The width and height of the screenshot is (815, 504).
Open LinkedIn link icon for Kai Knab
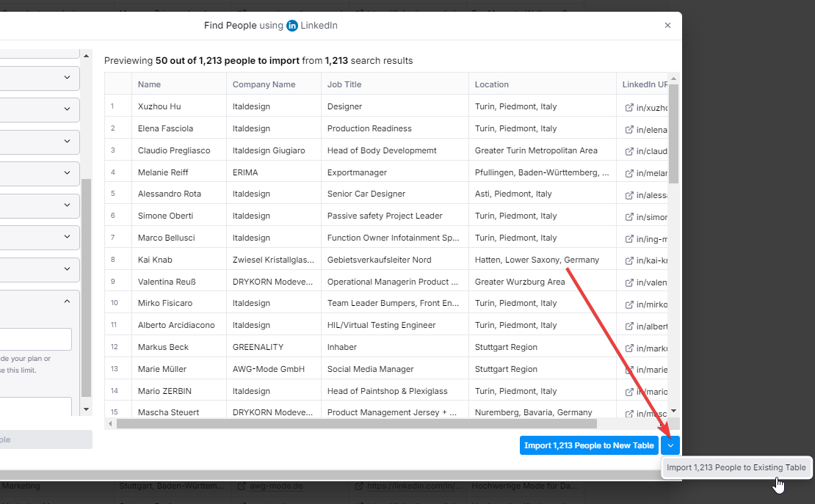point(629,260)
